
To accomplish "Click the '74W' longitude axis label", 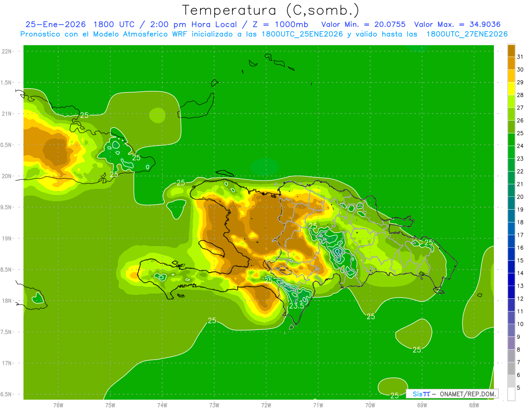I will click(162, 405).
